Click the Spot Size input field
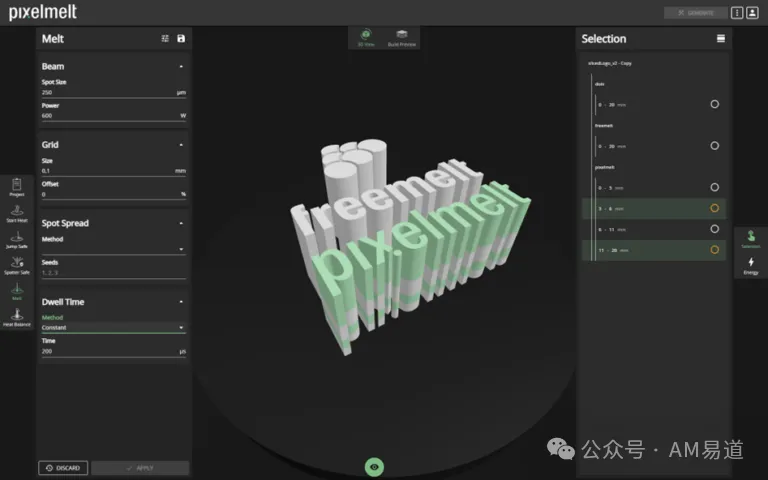The width and height of the screenshot is (768, 480). 114,92
